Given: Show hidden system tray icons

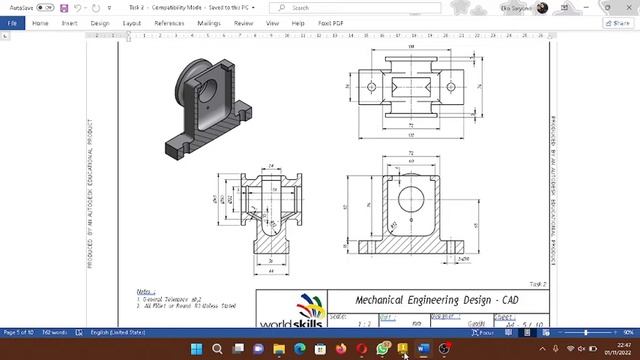Looking at the screenshot, I should point(542,349).
